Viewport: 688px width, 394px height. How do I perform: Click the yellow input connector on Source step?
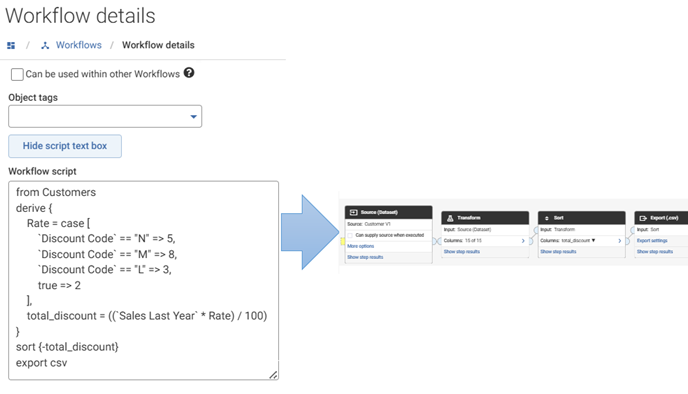click(x=343, y=241)
